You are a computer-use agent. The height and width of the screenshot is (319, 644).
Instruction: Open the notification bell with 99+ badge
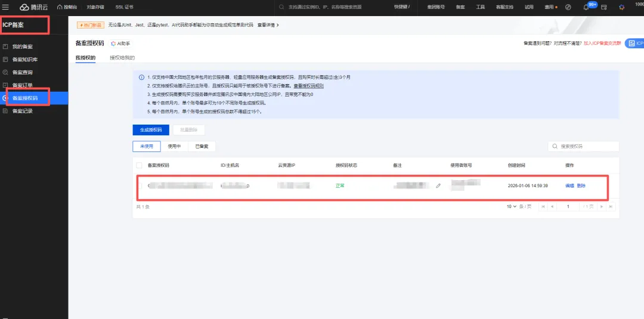tap(585, 7)
